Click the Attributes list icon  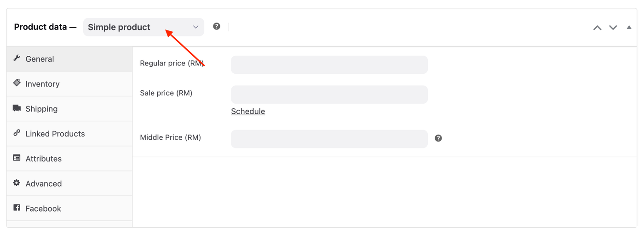pyautogui.click(x=17, y=158)
